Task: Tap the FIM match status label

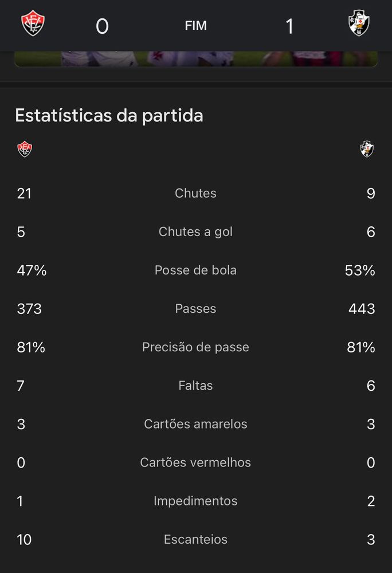Action: (x=196, y=26)
